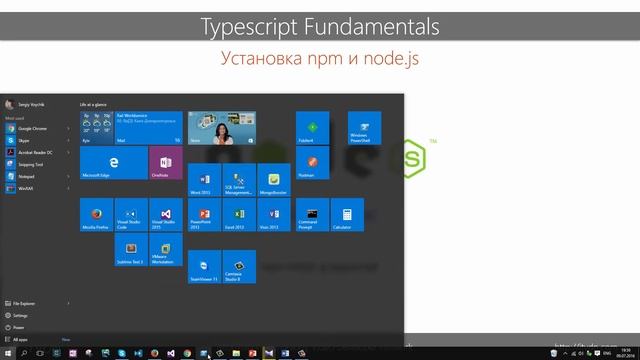Viewport: 640px width, 360px height.
Task: Launch PowerPoint 2013 tile
Action: (x=204, y=215)
